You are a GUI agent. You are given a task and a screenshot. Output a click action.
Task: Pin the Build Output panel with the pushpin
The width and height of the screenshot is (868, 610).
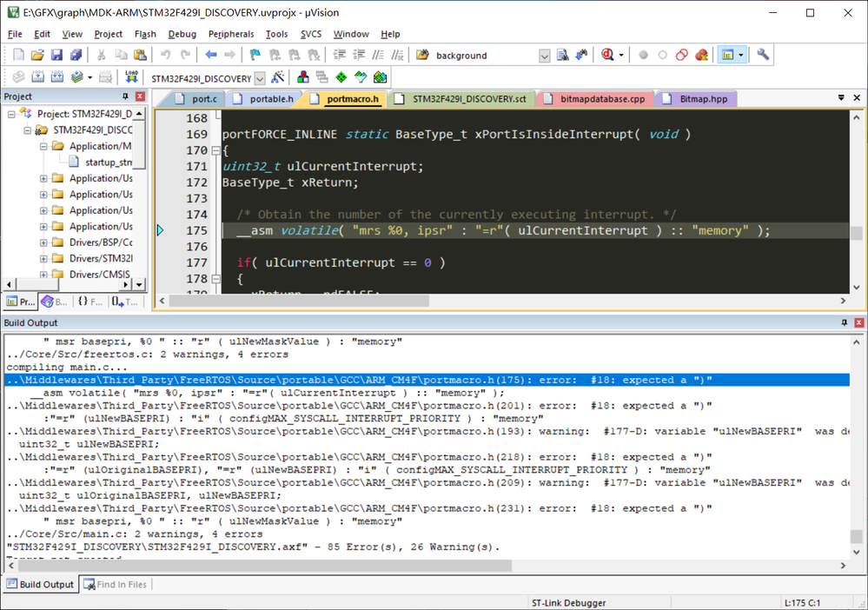[x=845, y=322]
